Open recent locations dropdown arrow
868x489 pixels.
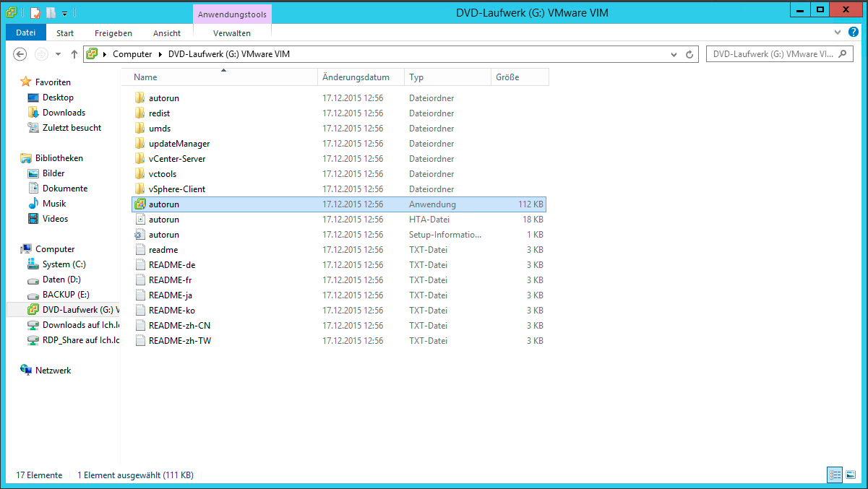59,54
